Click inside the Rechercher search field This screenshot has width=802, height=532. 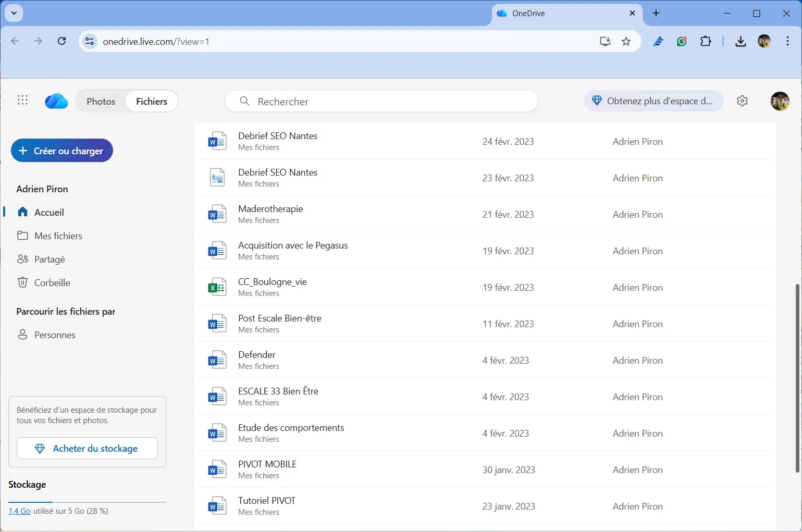point(381,101)
